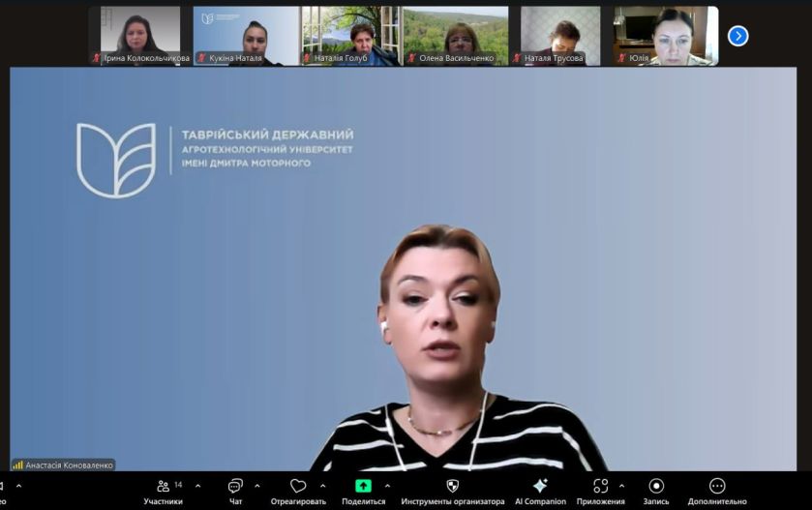Click muted mic icon on Наталя Трусова
The image size is (812, 510).
517,58
